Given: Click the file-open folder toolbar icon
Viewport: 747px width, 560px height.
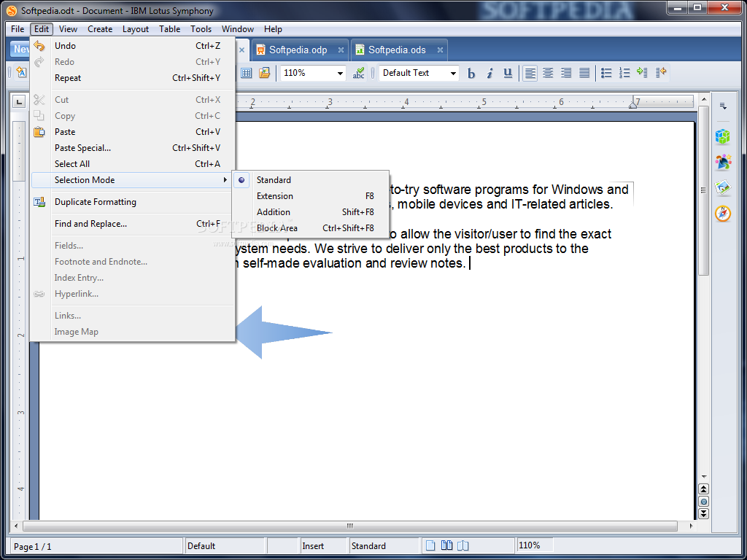Looking at the screenshot, I should [264, 73].
